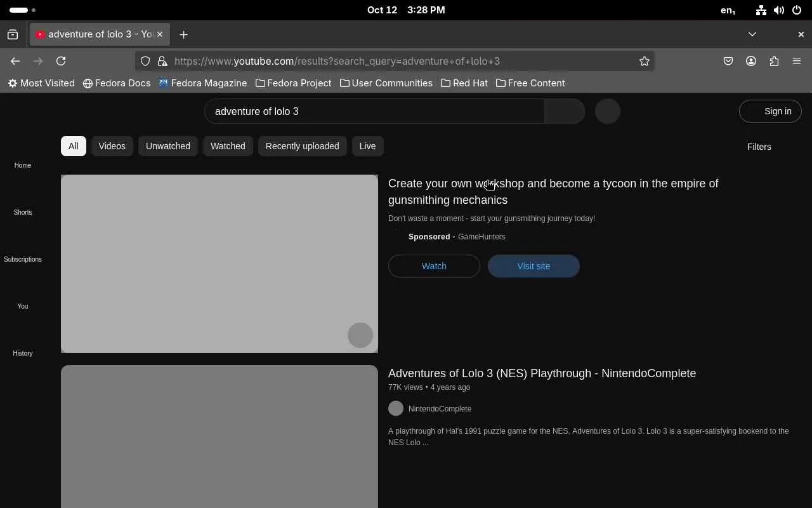
Task: Click the round button on the ad thumbnail
Action: tap(360, 335)
